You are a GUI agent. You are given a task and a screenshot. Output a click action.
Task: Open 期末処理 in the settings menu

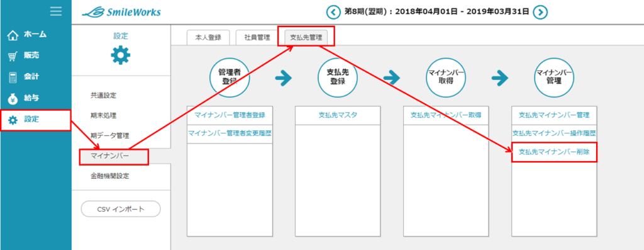click(104, 115)
